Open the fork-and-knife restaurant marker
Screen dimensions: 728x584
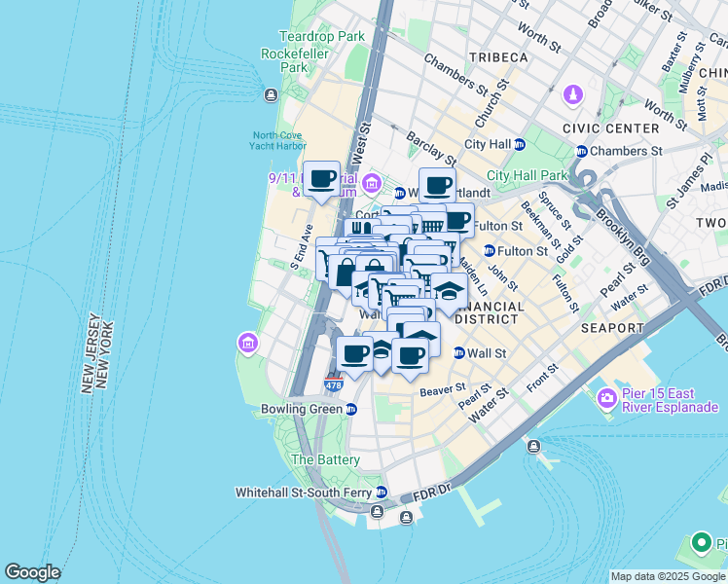(x=360, y=228)
